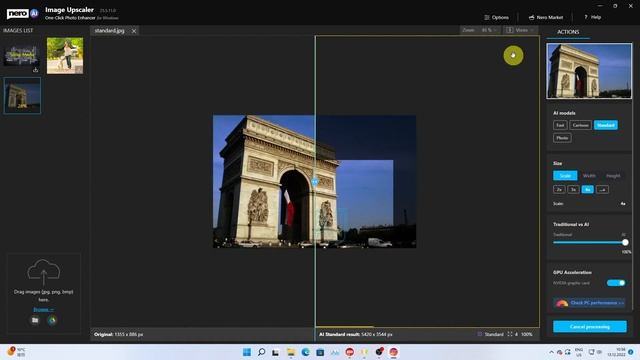640x360 pixels.
Task: Choose the Fast AI model
Action: pyautogui.click(x=560, y=125)
